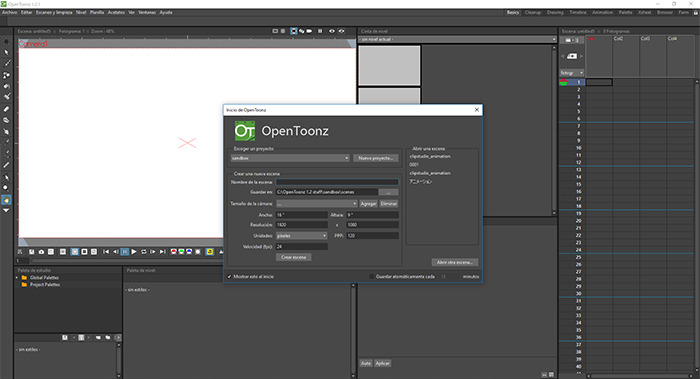Open the Archivo menu
Viewport: 700px width, 379px height.
[9, 12]
